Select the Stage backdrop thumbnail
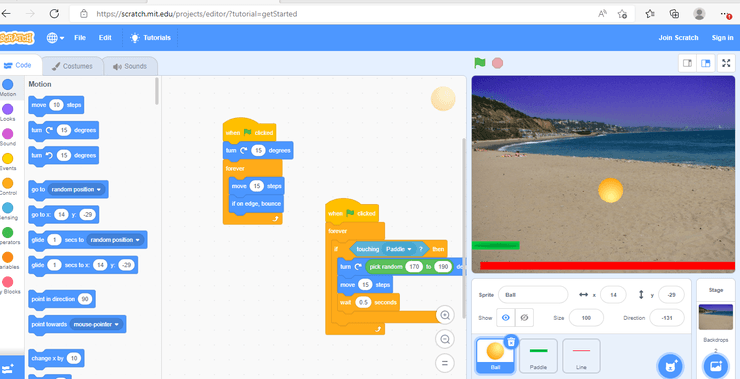Screen dimensions: 740x379 715,317
